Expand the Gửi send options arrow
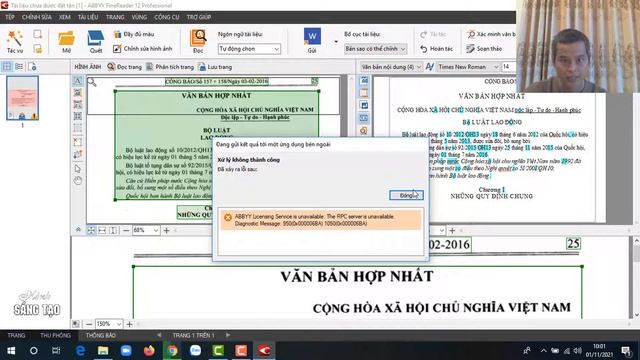Screen dimensions: 640x360 pyautogui.click(x=336, y=42)
